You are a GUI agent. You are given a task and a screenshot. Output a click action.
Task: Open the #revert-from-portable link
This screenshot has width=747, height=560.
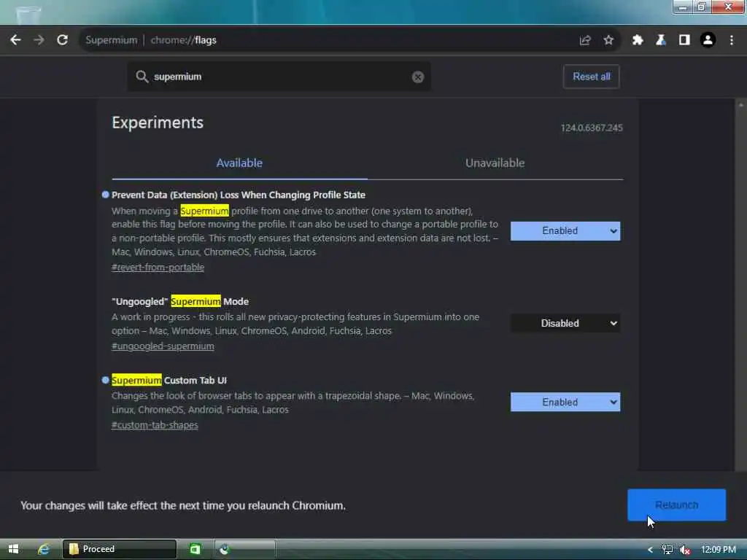(158, 268)
